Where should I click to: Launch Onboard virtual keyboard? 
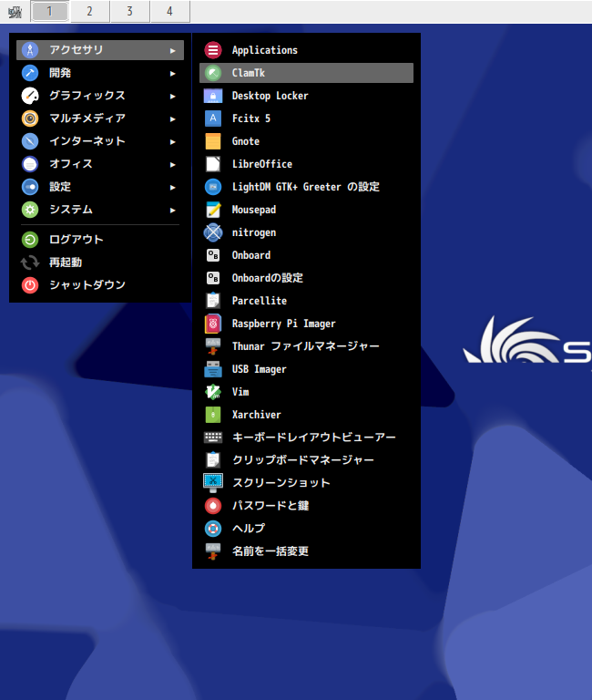coord(306,255)
